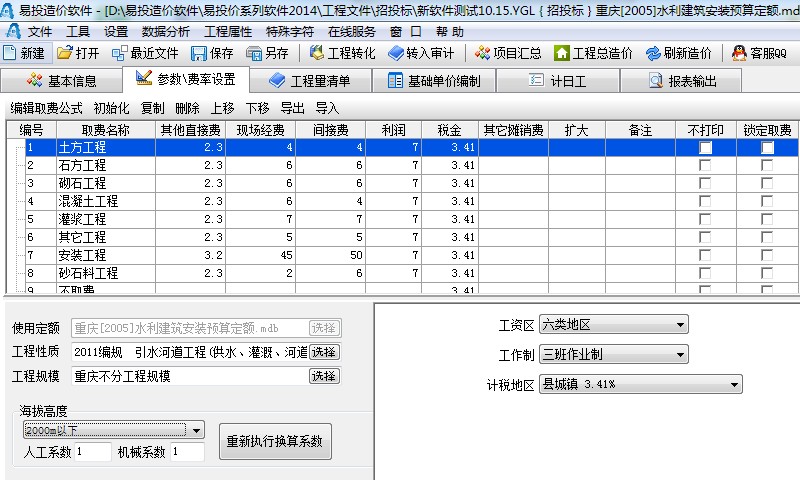Open the 数据分析 menu

pos(166,31)
